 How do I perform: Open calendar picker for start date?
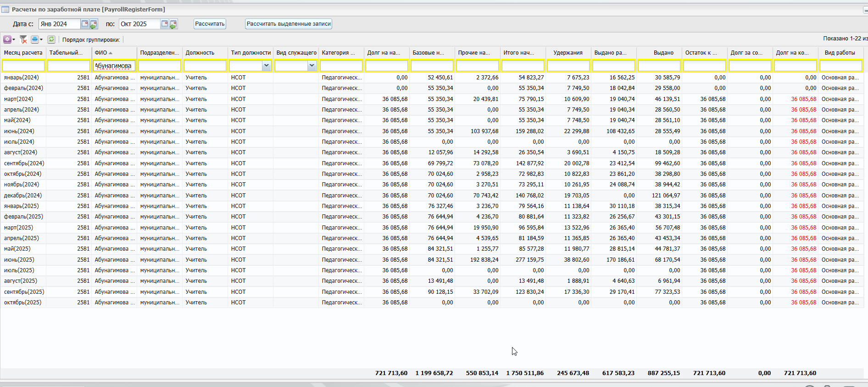85,24
